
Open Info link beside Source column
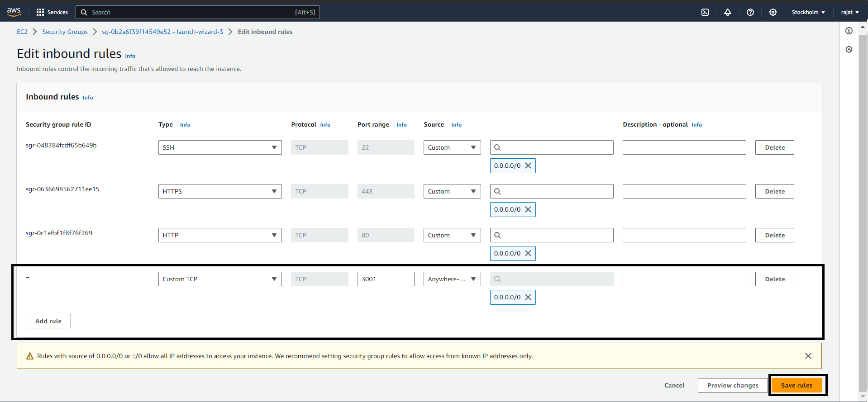(456, 125)
